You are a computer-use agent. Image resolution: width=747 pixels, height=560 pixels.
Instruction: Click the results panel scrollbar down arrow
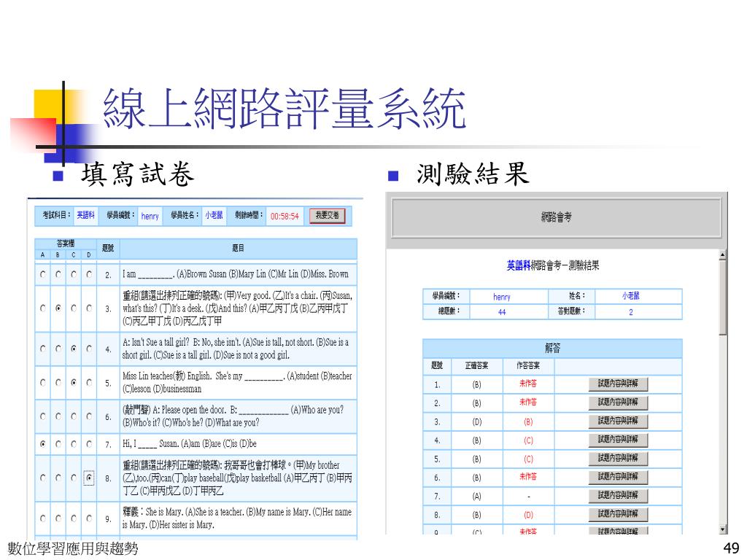tap(723, 529)
